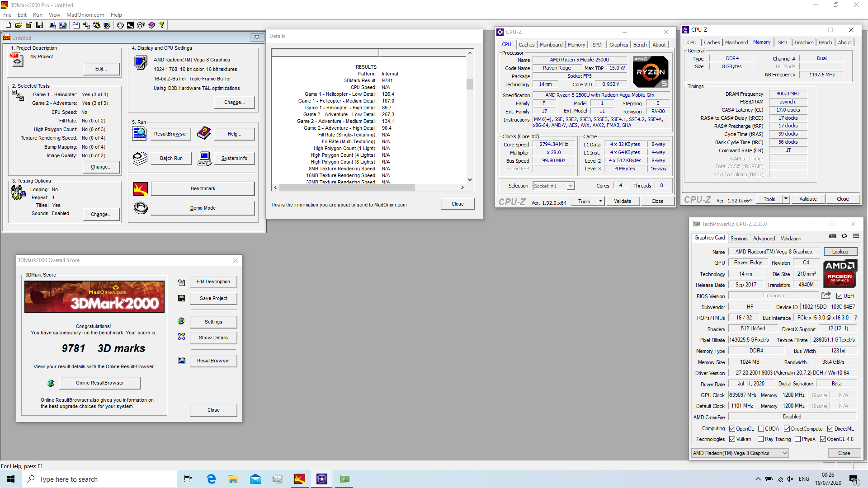Switch to Graphics tab in the Memory tab CPU-Z window
Image resolution: width=868 pixels, height=488 pixels.
(804, 42)
